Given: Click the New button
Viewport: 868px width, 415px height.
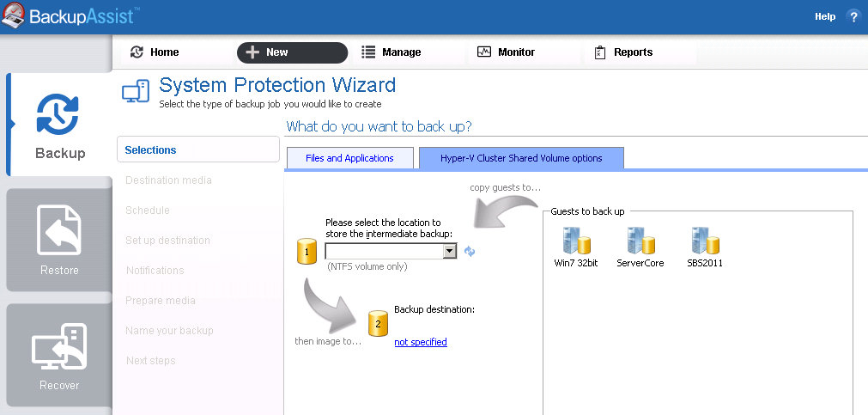Looking at the screenshot, I should coord(292,52).
